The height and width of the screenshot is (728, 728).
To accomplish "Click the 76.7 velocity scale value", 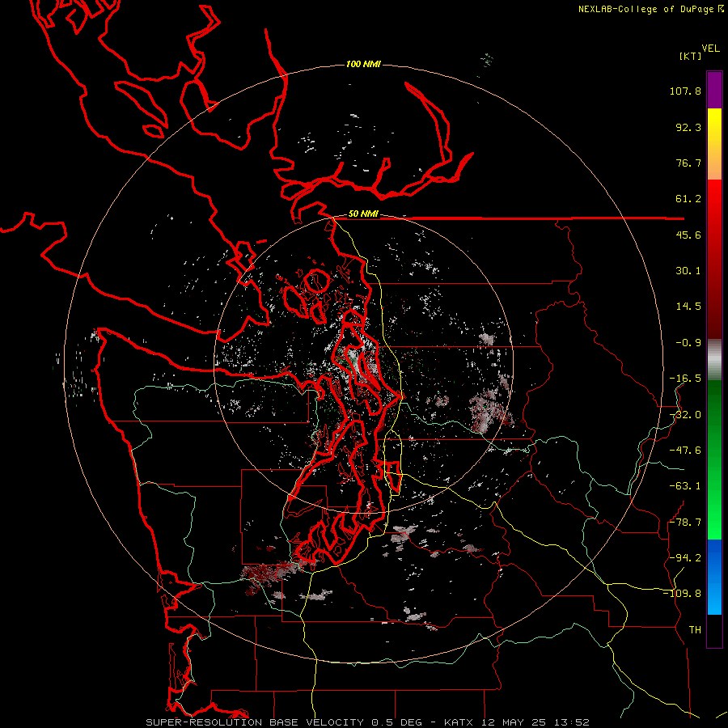I will tap(688, 163).
